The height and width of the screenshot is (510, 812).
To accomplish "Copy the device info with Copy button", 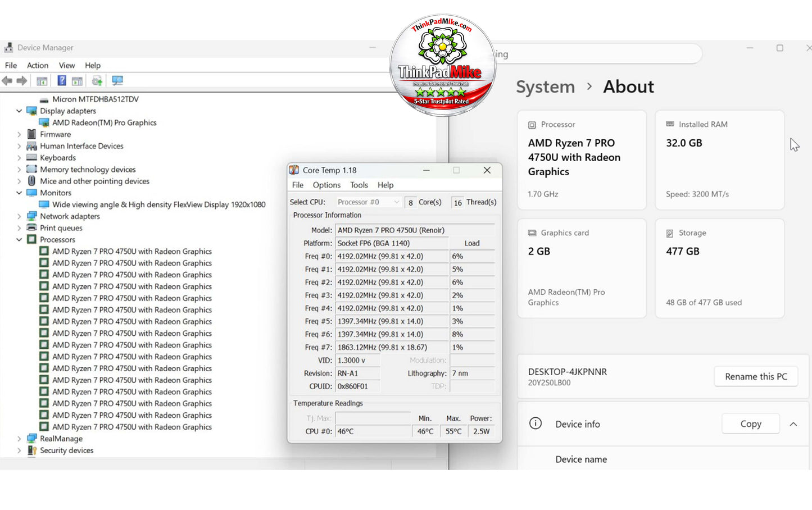I will pyautogui.click(x=751, y=424).
